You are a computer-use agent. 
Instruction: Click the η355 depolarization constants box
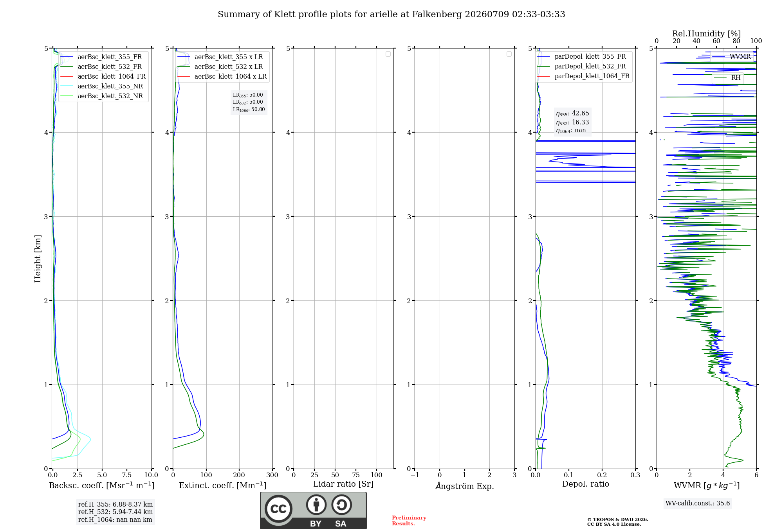(x=572, y=122)
